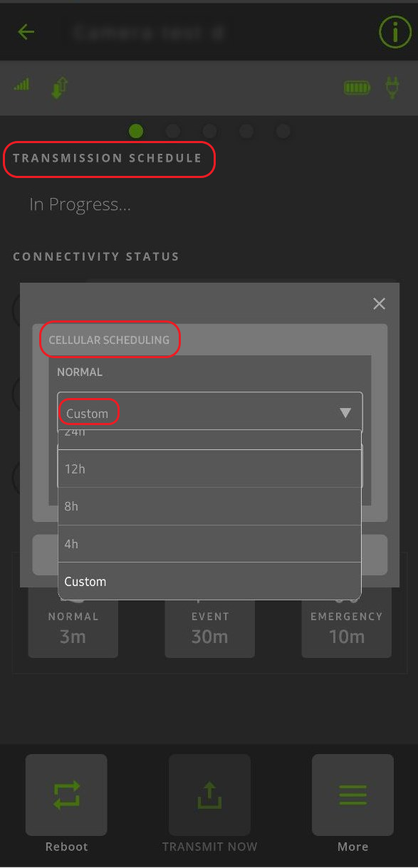Go to first green page dot
Viewport: 418px width, 868px height.
click(x=136, y=131)
